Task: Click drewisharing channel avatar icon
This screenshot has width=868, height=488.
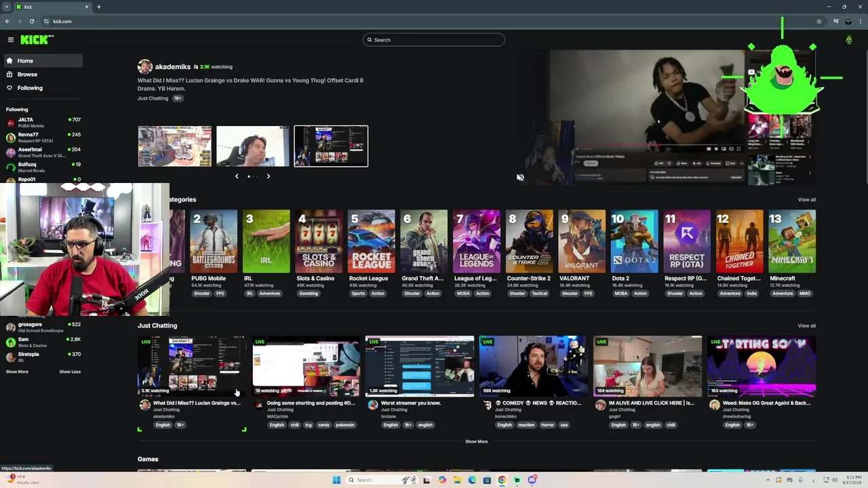Action: 714,405
